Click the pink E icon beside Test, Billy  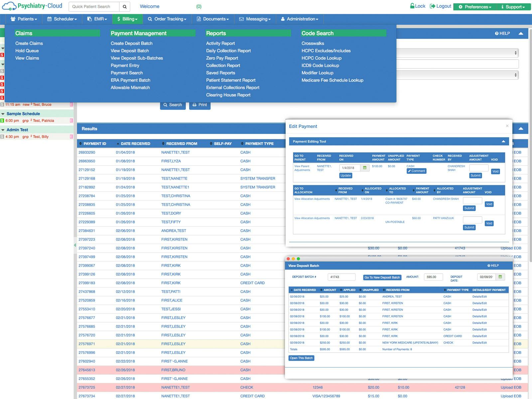pyautogui.click(x=71, y=136)
